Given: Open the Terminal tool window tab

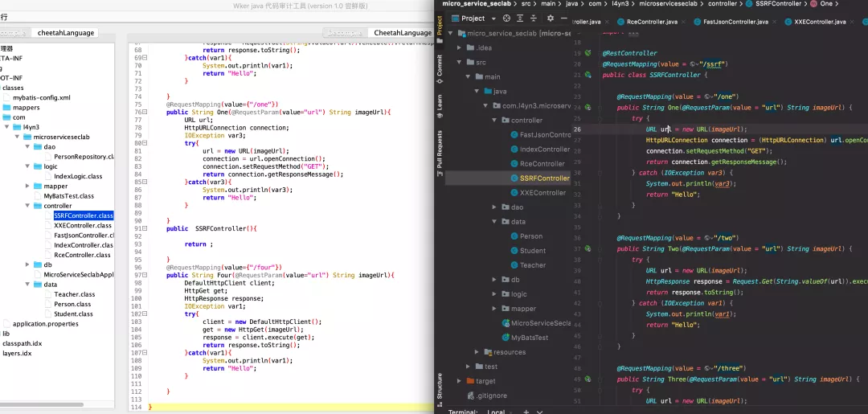Looking at the screenshot, I should [463, 412].
